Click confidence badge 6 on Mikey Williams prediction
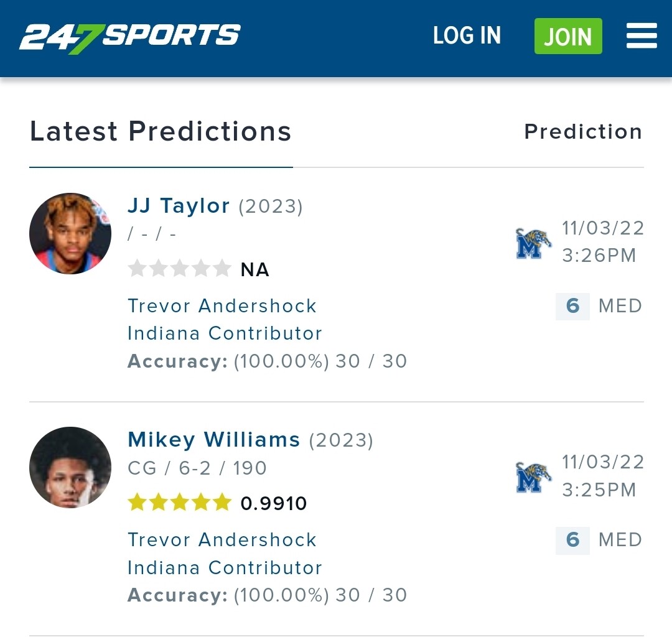Image resolution: width=672 pixels, height=637 pixels. point(572,540)
